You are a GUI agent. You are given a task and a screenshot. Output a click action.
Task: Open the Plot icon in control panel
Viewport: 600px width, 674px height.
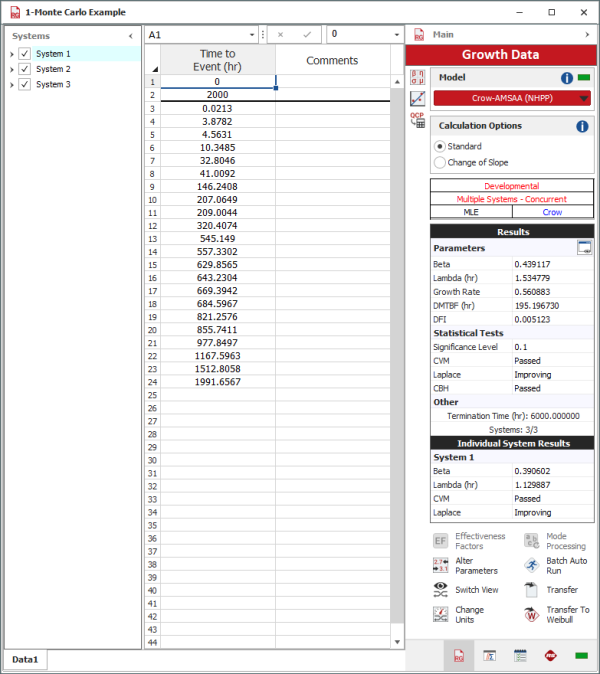point(417,98)
